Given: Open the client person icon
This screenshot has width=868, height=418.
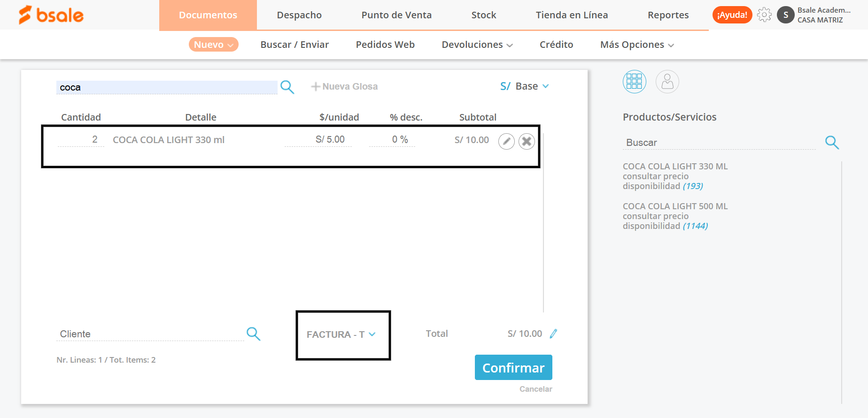Looking at the screenshot, I should [x=667, y=82].
